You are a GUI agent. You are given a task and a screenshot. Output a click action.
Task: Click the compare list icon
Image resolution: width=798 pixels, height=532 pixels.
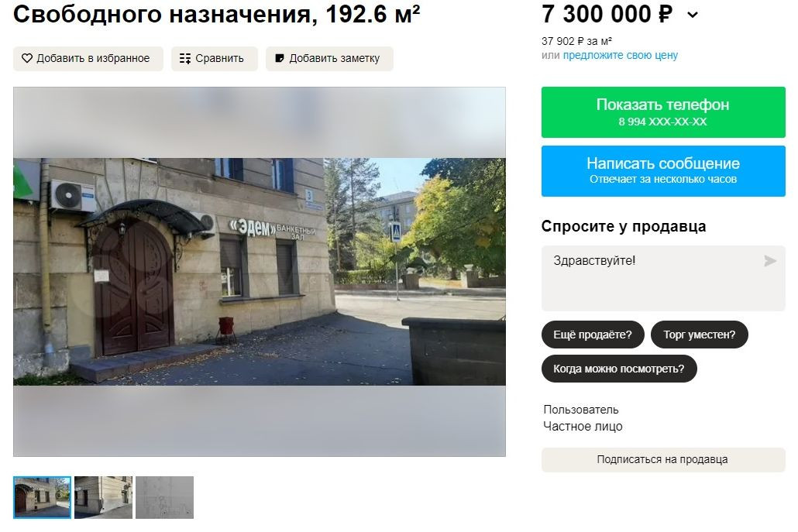[185, 59]
